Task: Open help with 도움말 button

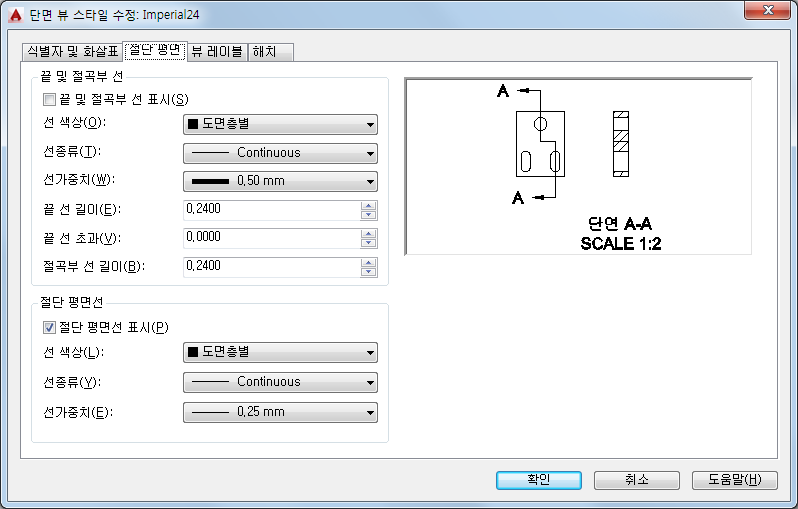Action: click(x=734, y=480)
